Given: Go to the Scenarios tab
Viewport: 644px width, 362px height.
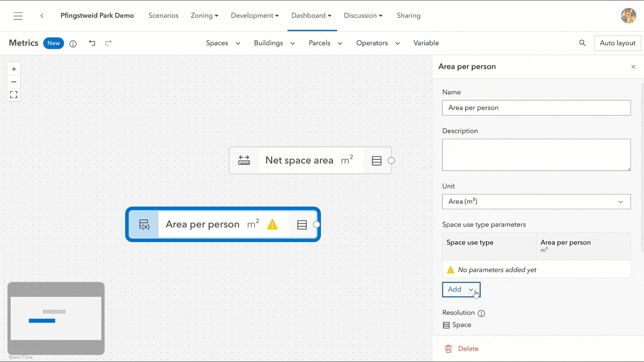Looking at the screenshot, I should [163, 16].
